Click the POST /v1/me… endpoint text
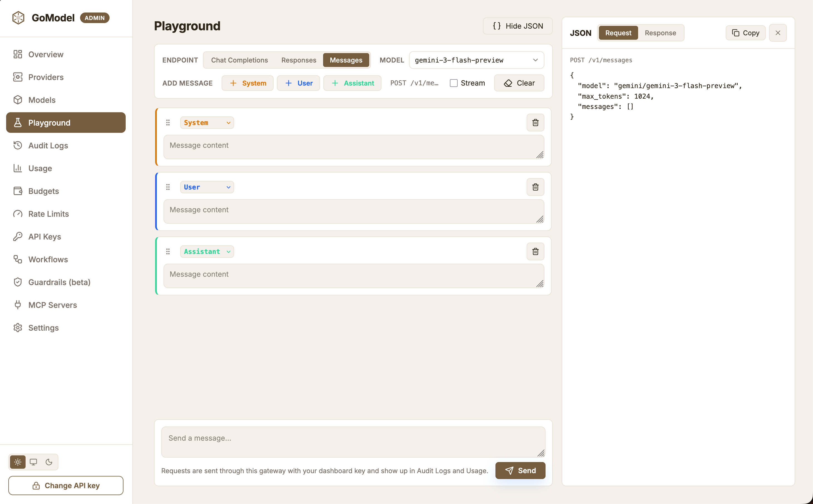The height and width of the screenshot is (504, 813). [414, 83]
